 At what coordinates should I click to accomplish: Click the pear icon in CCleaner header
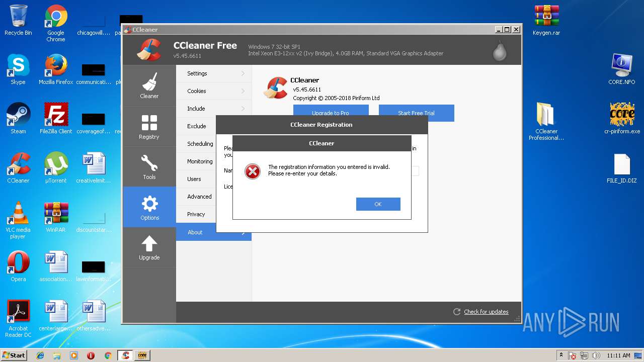click(x=500, y=50)
